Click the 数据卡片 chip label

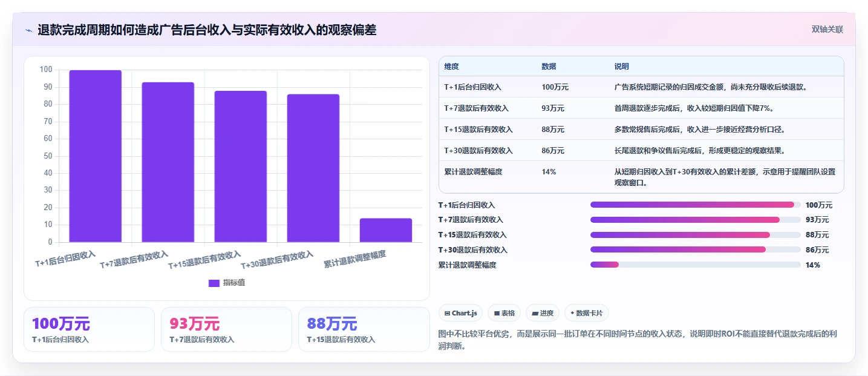590,314
